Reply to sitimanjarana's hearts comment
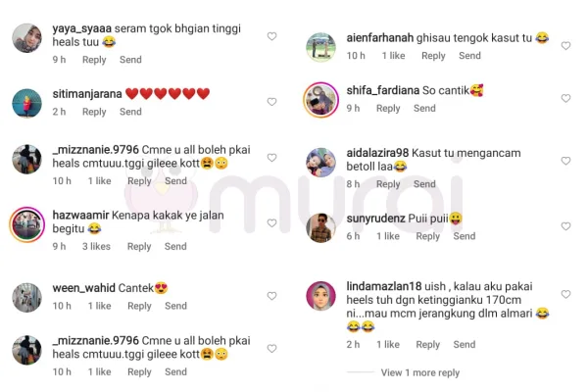 click(94, 112)
